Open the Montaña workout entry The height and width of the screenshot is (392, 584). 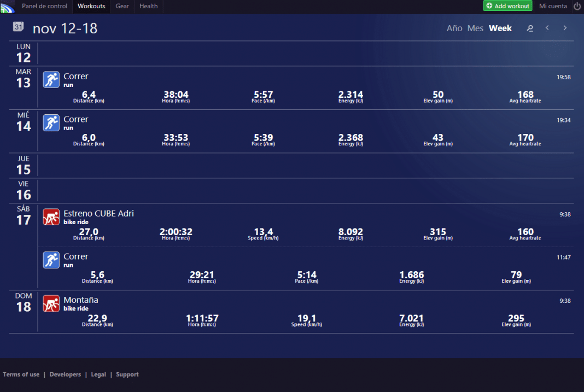[x=82, y=300]
